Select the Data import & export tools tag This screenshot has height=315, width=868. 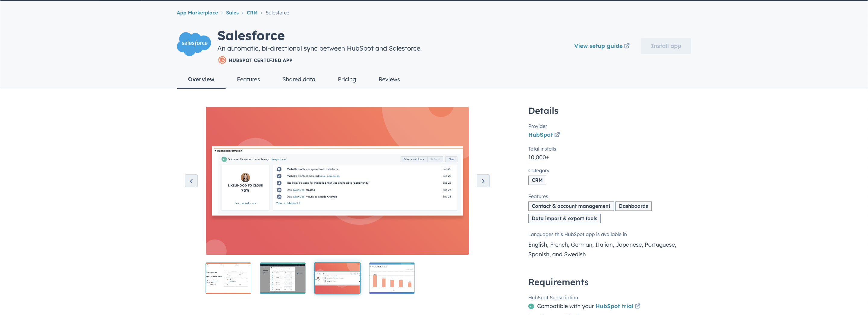564,218
